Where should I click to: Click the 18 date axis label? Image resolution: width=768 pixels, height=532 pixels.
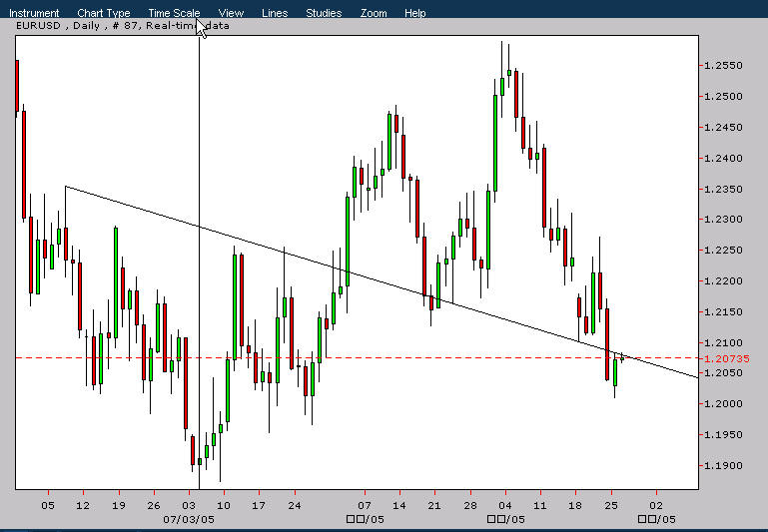pyautogui.click(x=575, y=505)
